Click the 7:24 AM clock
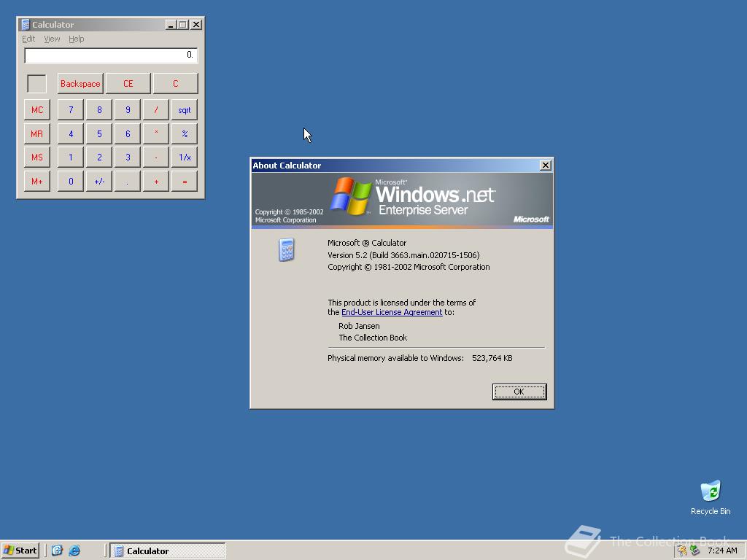Screen dimensions: 747x560 click(722, 551)
